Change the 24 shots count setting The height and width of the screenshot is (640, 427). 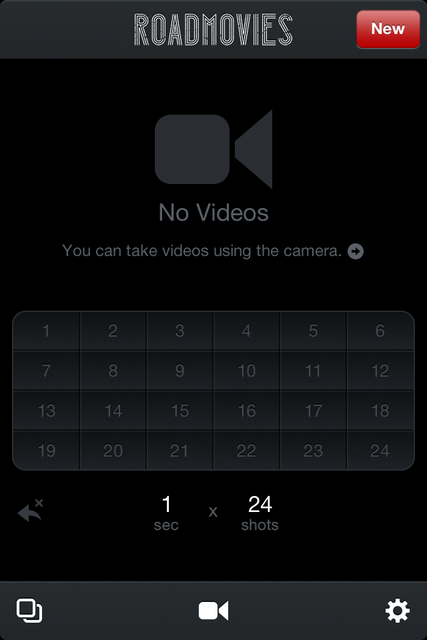(x=260, y=513)
